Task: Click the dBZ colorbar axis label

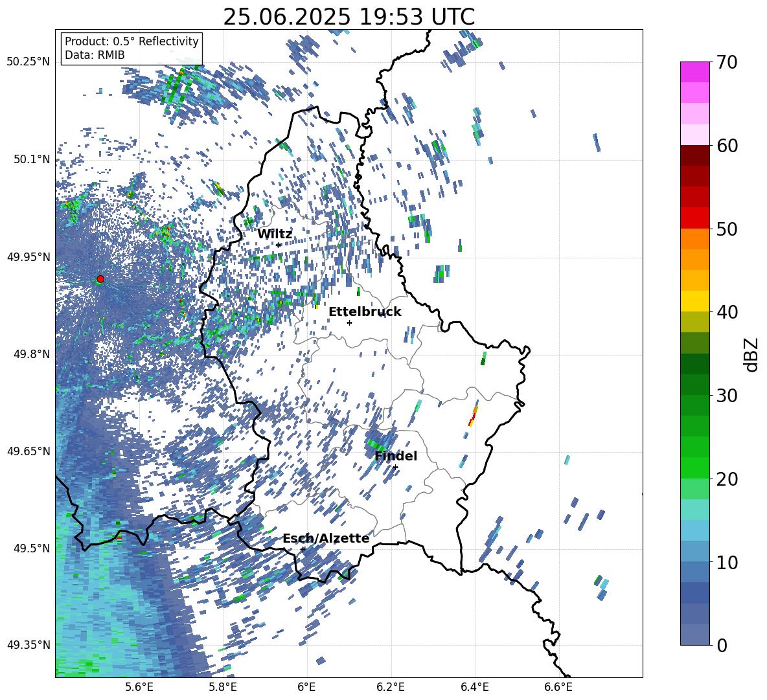Action: click(752, 354)
